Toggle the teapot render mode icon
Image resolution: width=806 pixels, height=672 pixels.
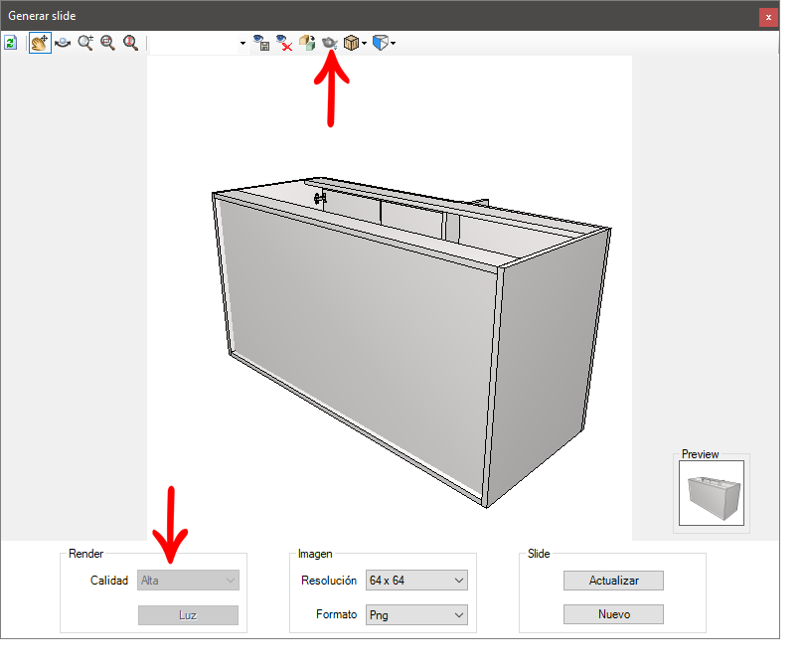(330, 43)
